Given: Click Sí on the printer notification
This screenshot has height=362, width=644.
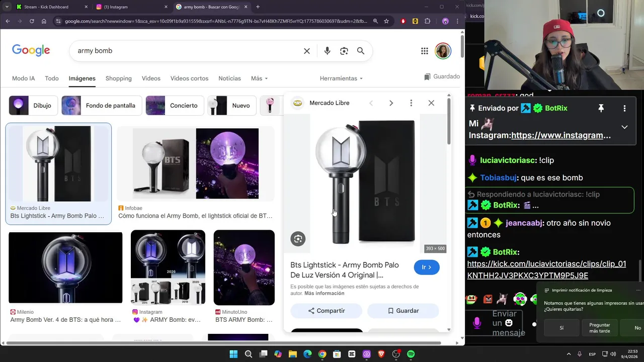Looking at the screenshot, I should pos(561,328).
